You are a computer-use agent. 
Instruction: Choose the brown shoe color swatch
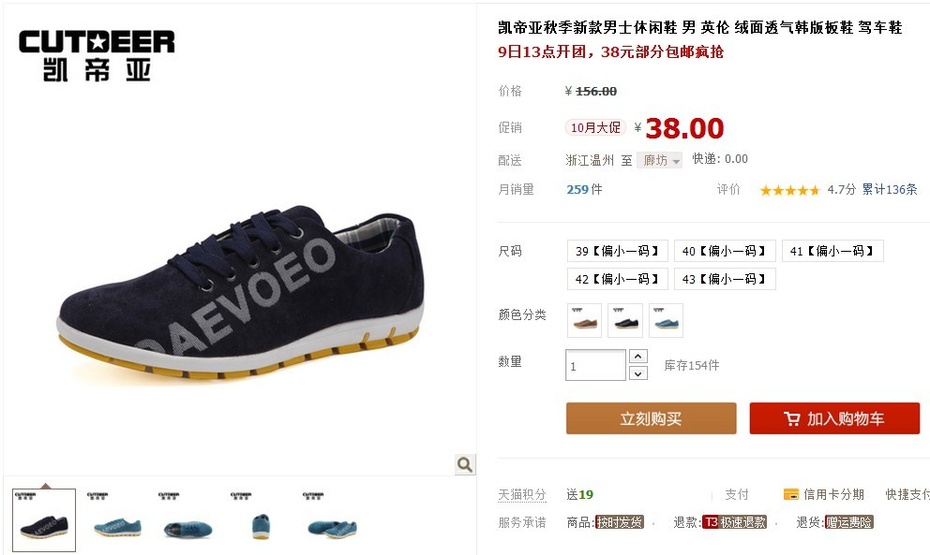tap(584, 320)
